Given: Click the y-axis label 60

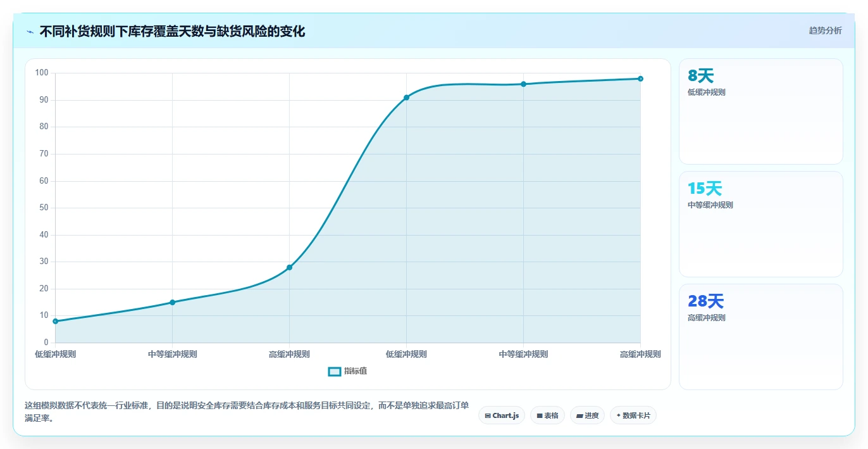Looking at the screenshot, I should pos(44,181).
